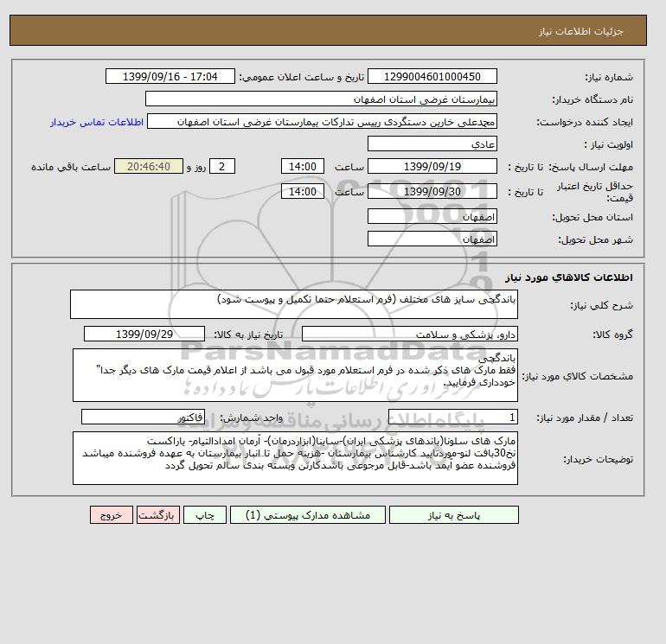Select the شماره نیاز field 1299004601000450

pos(432,77)
